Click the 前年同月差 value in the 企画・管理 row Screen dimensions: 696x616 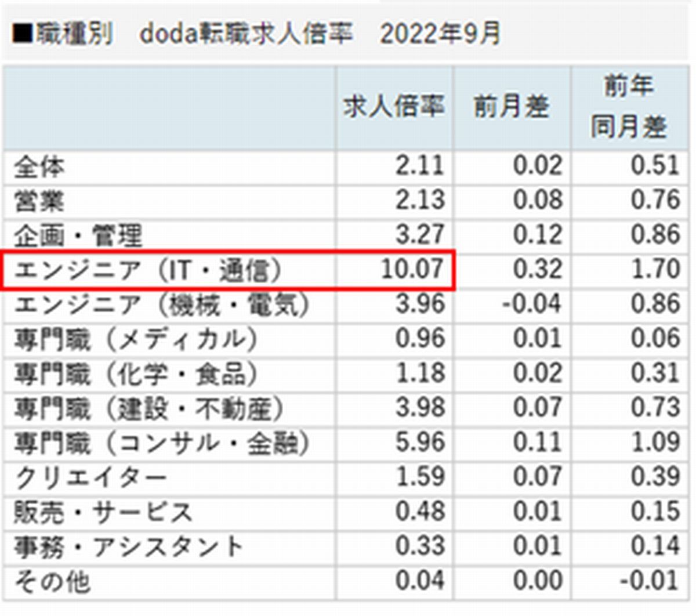(655, 234)
